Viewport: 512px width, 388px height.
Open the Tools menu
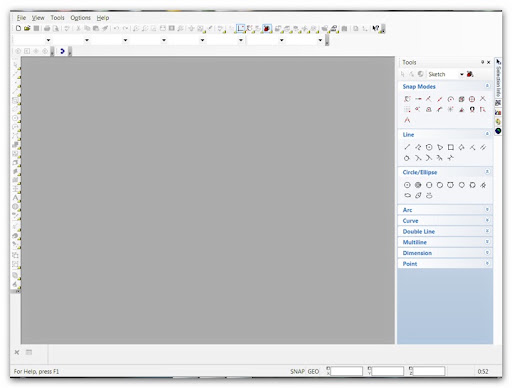coord(57,18)
